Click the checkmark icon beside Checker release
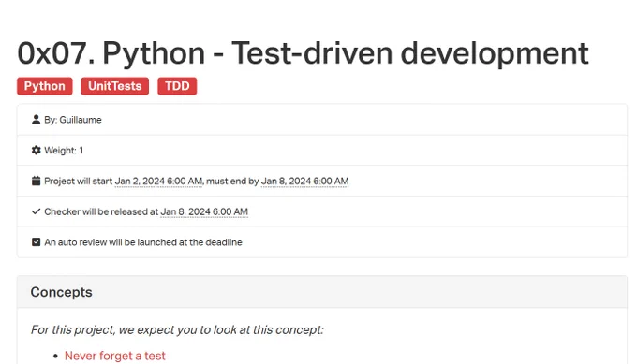Viewport: 637px width, 364px height. (36, 211)
